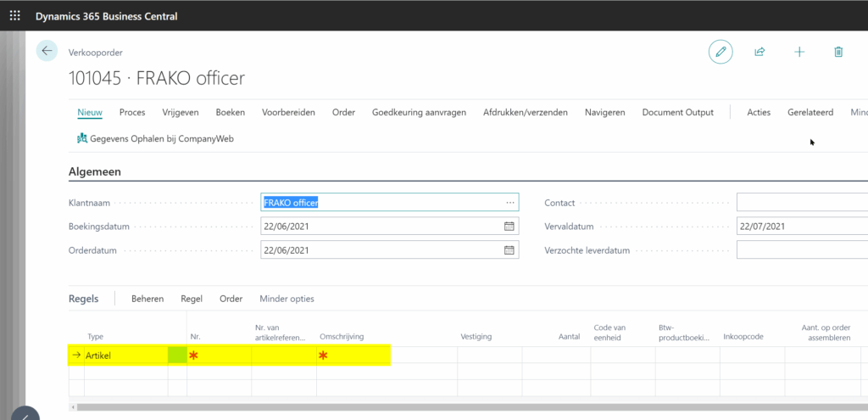This screenshot has width=868, height=420.
Task: Open the Goedkeuring aanvragen menu
Action: pos(419,112)
